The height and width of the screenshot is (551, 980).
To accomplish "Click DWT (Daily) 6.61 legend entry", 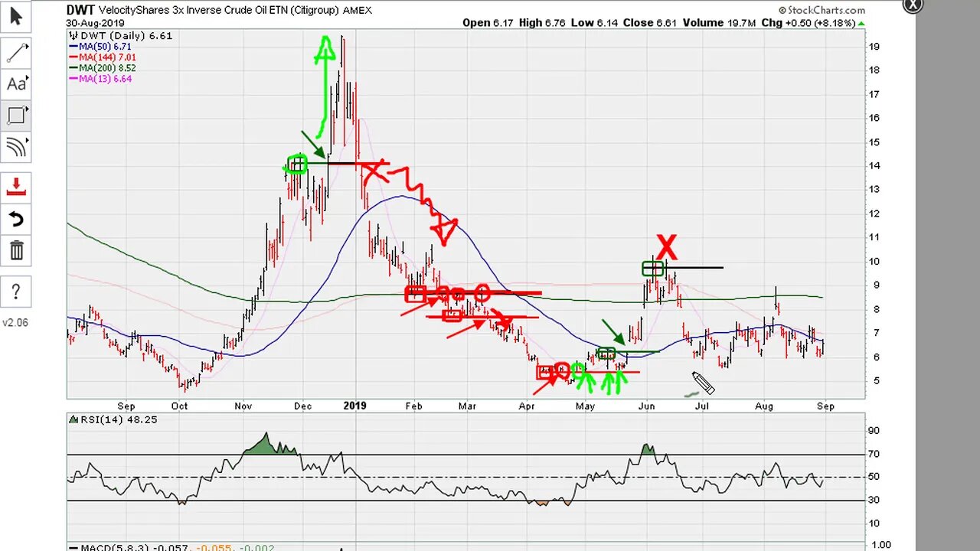I will pyautogui.click(x=120, y=35).
